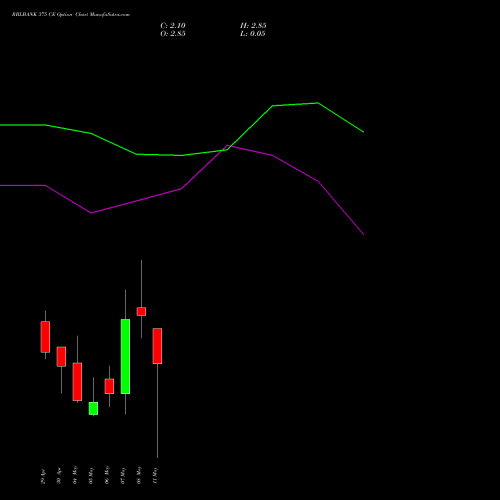Click the '07 May' date axis label

[x=123, y=475]
